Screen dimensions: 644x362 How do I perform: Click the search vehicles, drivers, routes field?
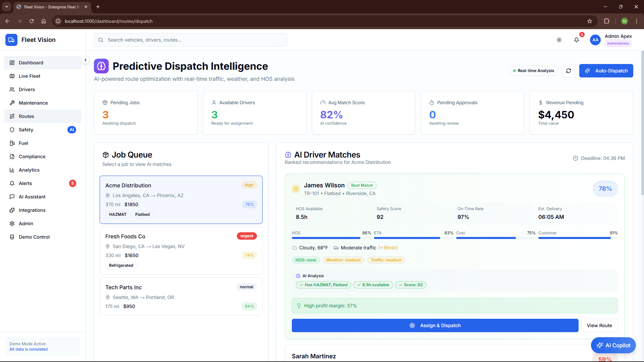[190, 40]
